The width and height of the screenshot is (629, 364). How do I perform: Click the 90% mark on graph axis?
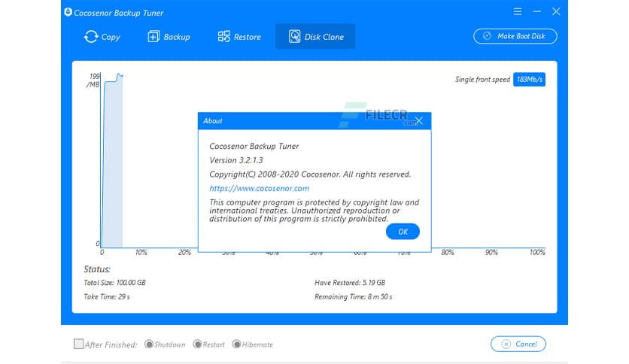491,252
